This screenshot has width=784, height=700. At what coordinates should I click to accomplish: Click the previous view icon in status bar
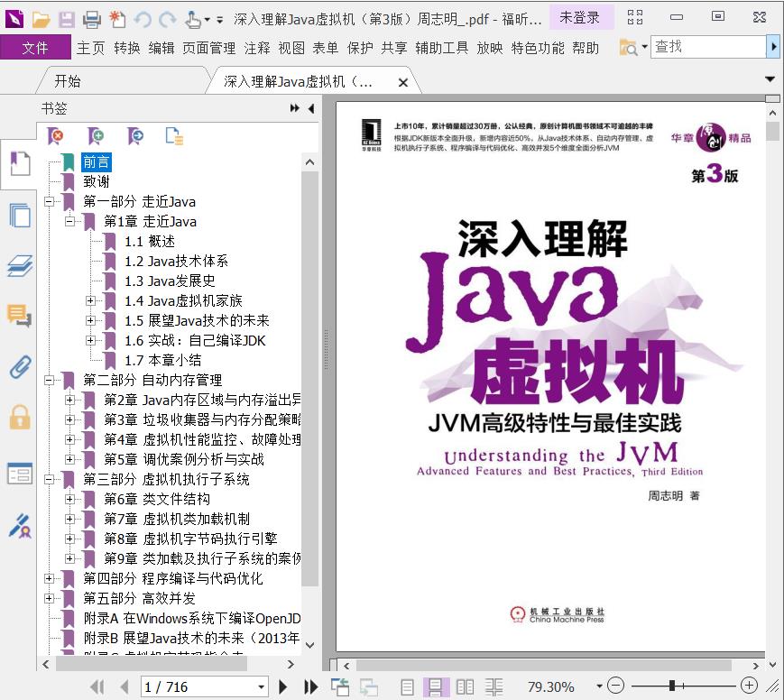(x=340, y=687)
